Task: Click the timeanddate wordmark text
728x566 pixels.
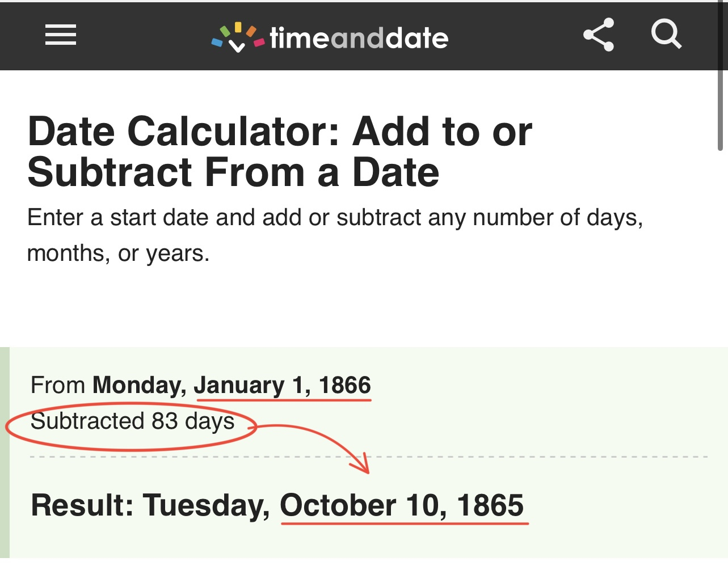Action: pos(359,38)
